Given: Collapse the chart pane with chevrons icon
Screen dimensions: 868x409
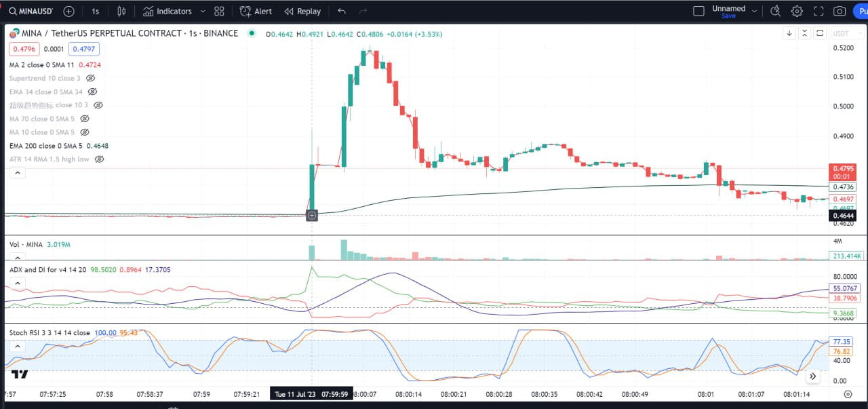Looking at the screenshot, I should 804,33.
